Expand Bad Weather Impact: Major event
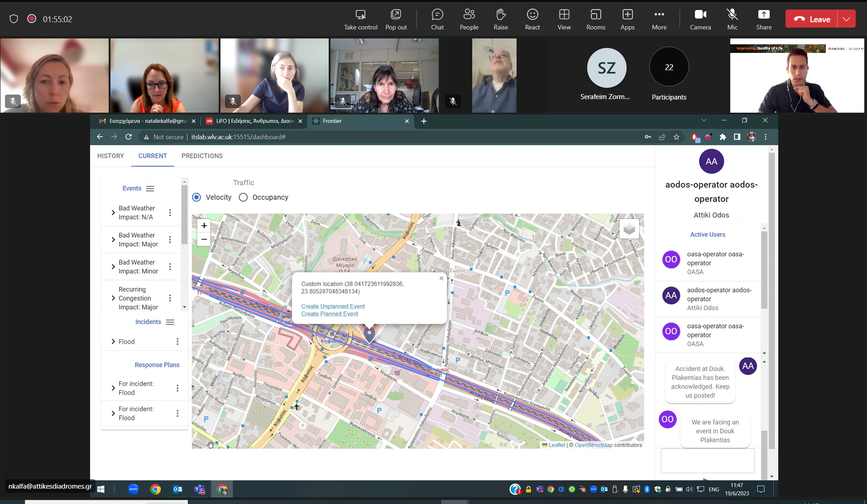Image resolution: width=867 pixels, height=504 pixels. coord(113,240)
